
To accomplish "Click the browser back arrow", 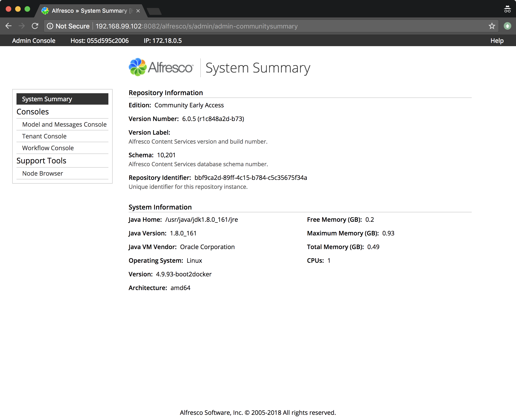I will click(x=8, y=26).
